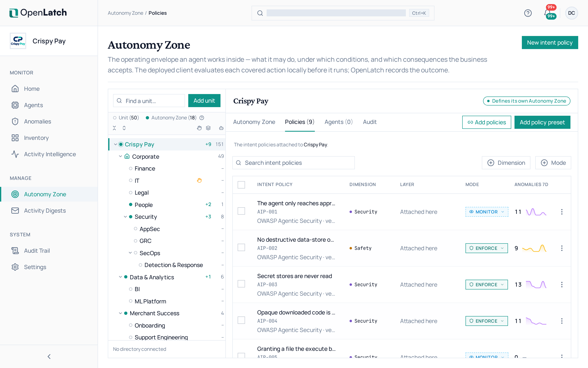Open the DC user avatar menu
The image size is (588, 368).
click(x=571, y=13)
